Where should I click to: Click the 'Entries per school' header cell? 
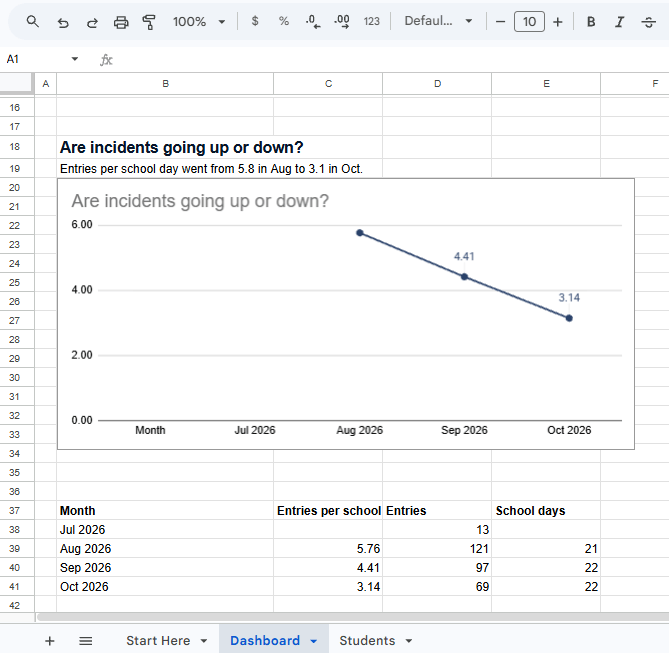[x=328, y=510]
